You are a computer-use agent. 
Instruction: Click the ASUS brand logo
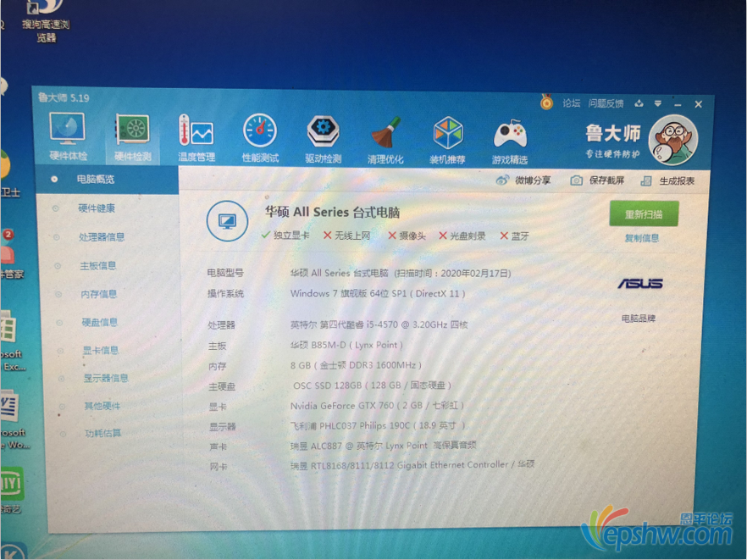[x=640, y=284]
